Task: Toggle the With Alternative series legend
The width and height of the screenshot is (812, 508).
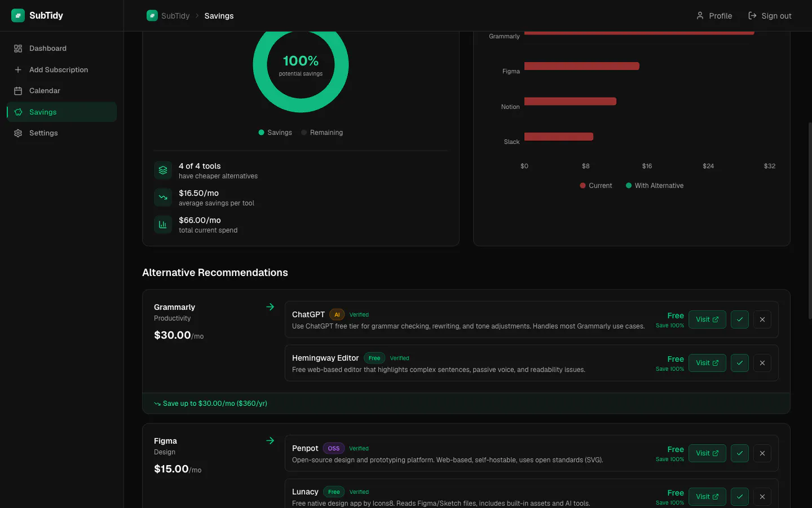Action: pos(655,186)
